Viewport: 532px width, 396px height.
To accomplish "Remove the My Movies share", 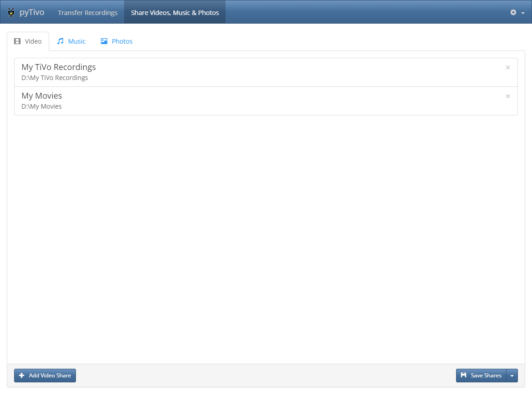I will 507,96.
